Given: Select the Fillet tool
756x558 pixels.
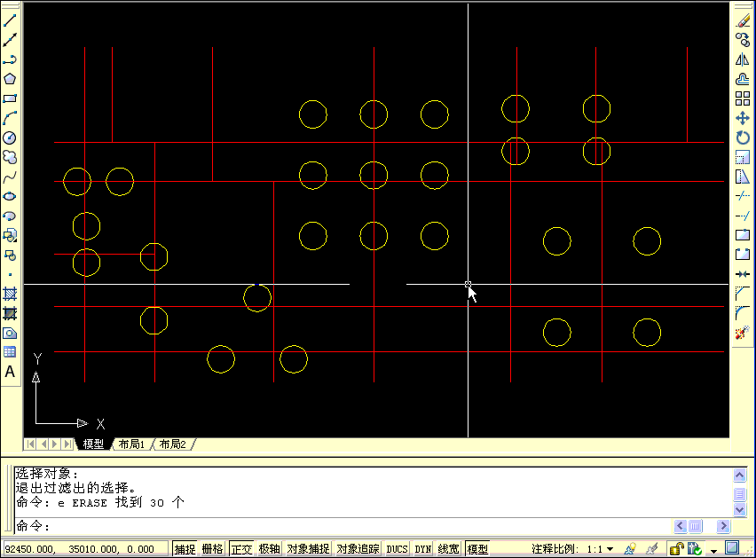Looking at the screenshot, I should [x=743, y=313].
